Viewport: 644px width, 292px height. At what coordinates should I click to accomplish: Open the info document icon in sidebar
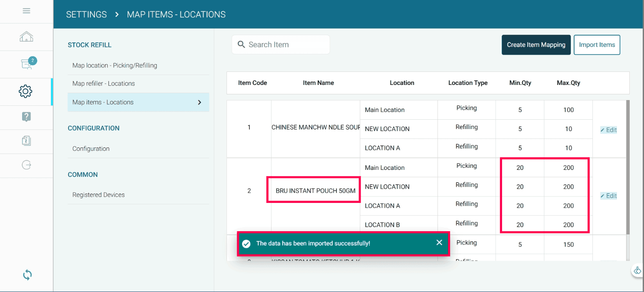coord(26,141)
